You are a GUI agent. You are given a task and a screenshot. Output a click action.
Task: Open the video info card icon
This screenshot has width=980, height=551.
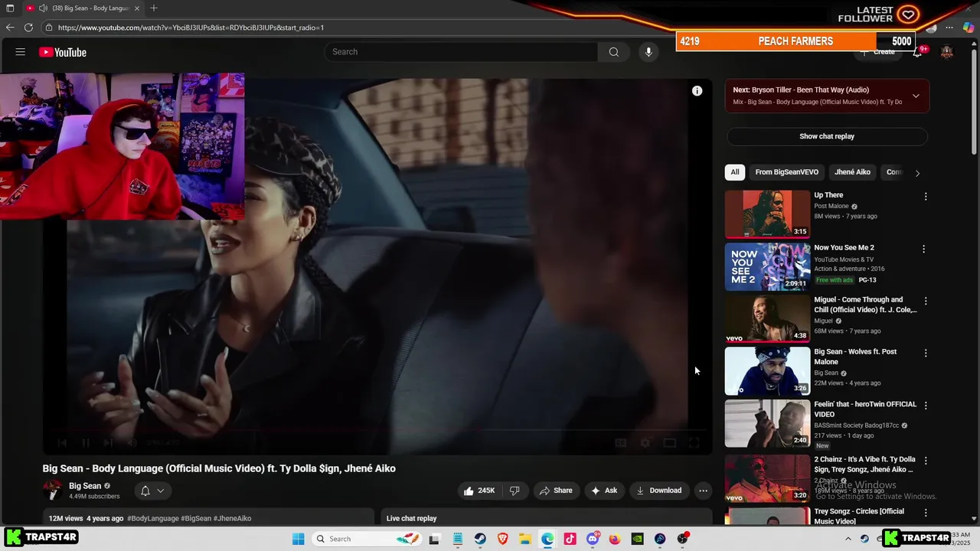[697, 91]
